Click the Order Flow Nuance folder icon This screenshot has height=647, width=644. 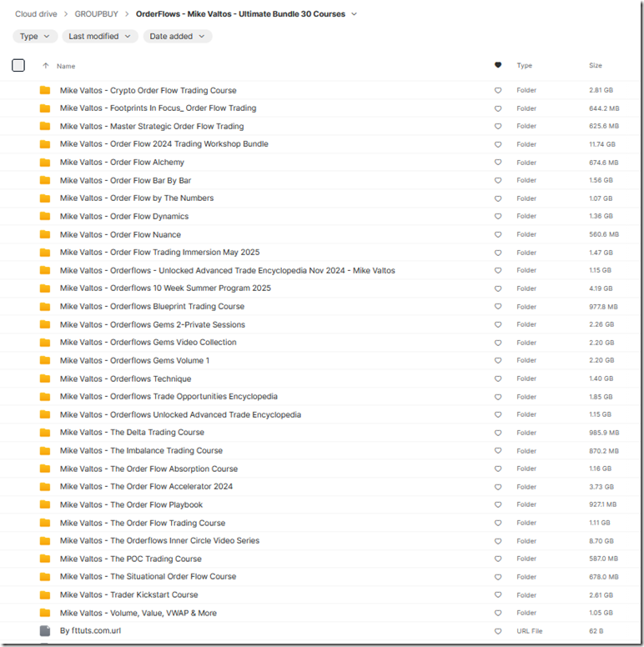(x=45, y=234)
